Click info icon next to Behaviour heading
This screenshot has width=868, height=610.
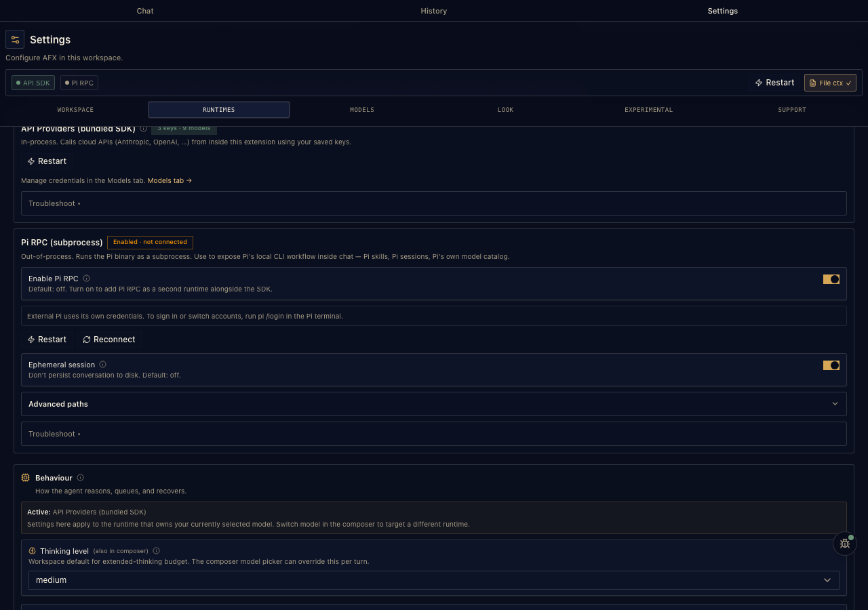click(x=80, y=478)
